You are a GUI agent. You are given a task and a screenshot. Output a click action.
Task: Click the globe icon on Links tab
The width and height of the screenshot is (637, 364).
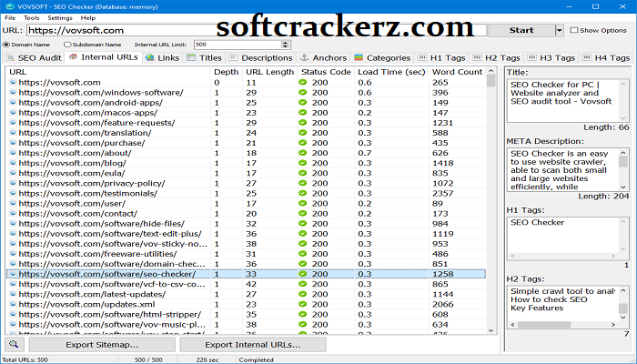tap(150, 57)
